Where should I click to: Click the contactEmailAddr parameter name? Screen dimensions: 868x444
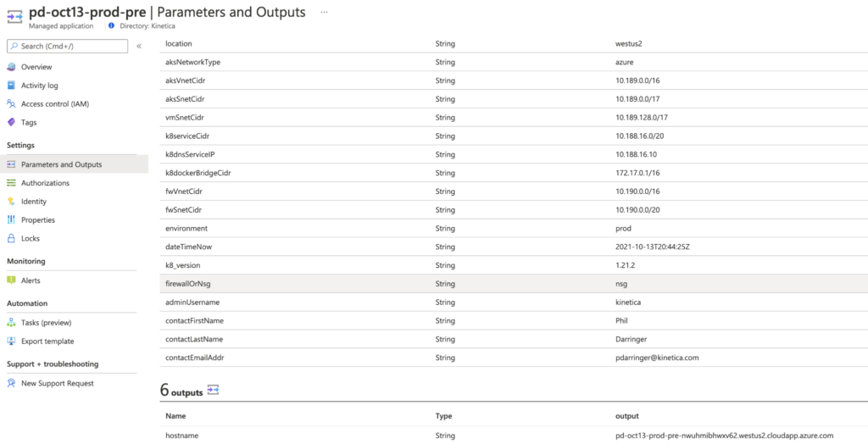coord(195,358)
